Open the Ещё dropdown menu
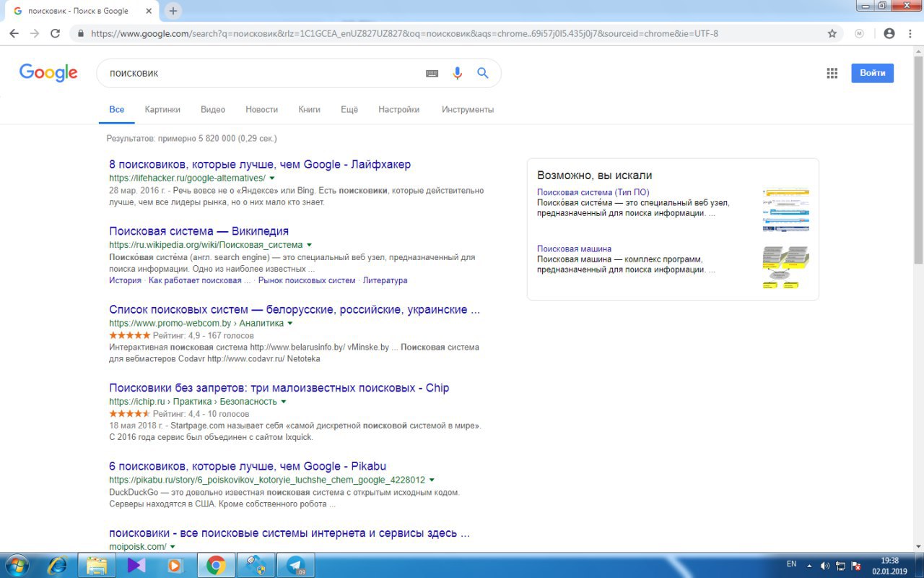The height and width of the screenshot is (578, 924). pos(349,110)
